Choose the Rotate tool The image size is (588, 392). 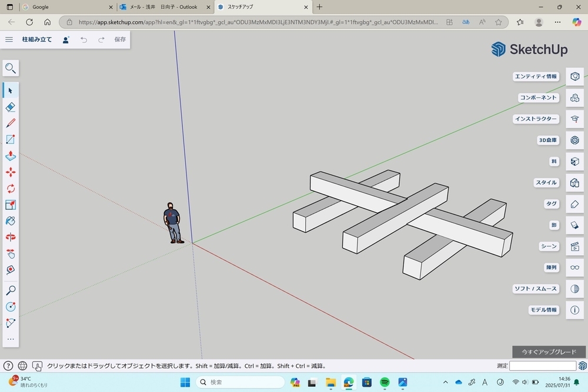11,189
